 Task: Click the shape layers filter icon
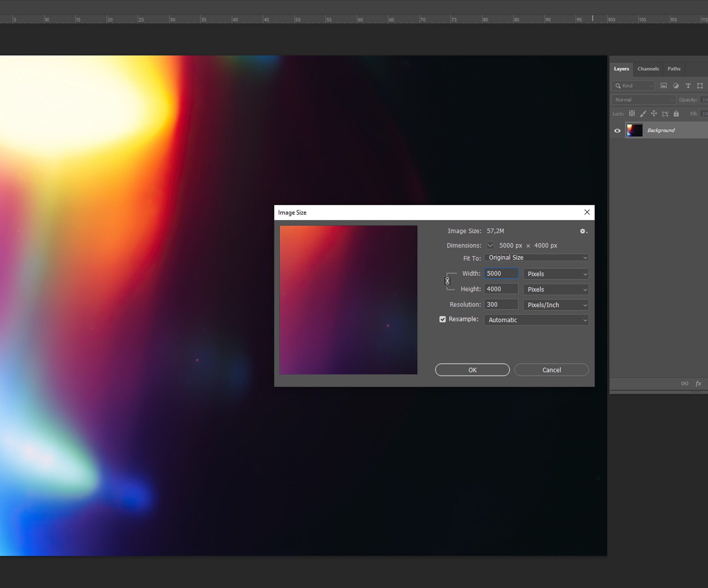coord(700,86)
